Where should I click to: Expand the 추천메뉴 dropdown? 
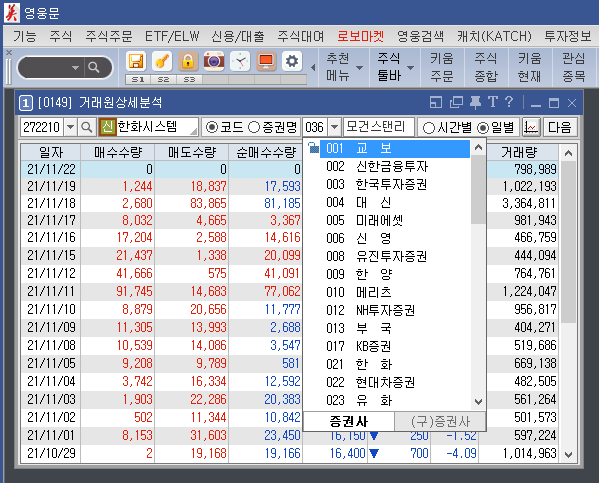pyautogui.click(x=359, y=68)
